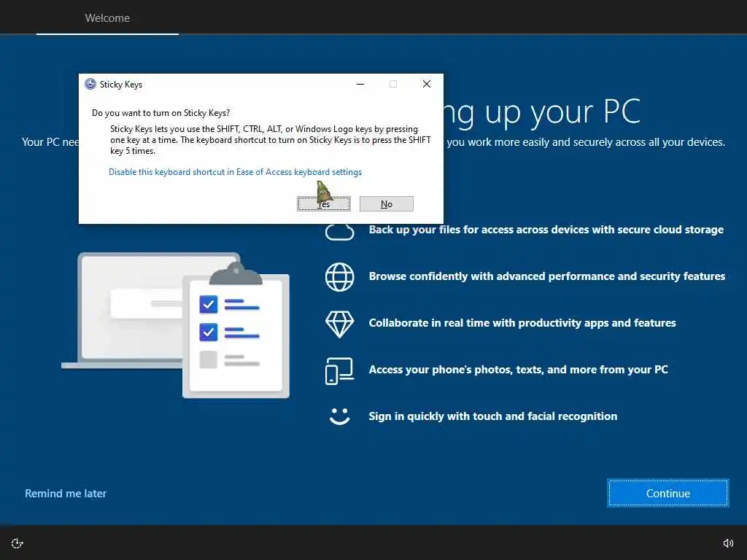The image size is (747, 560).
Task: Click the laptop and clipboard illustration
Action: click(x=176, y=325)
